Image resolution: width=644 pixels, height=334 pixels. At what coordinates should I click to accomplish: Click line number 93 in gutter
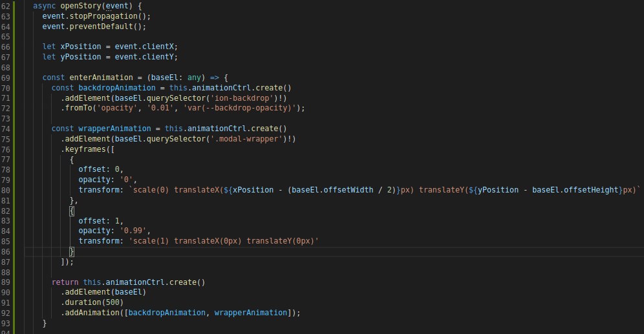[x=5, y=323]
